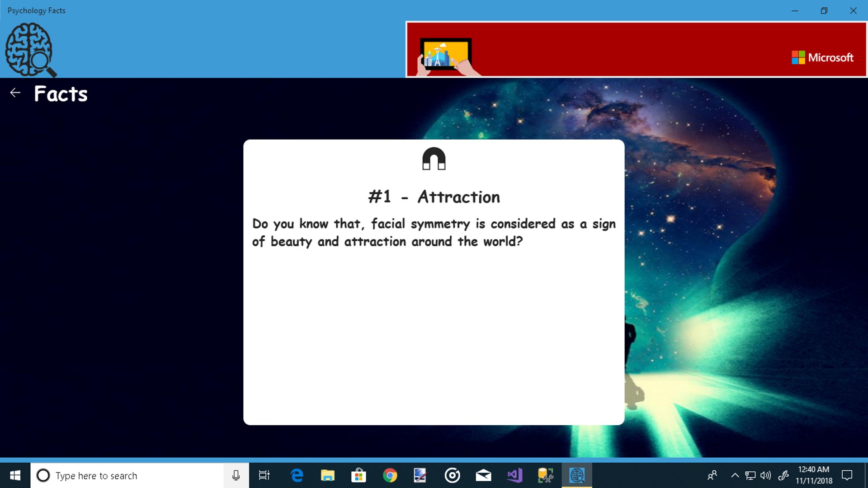
Task: Open the Windows Start menu
Action: (15, 475)
